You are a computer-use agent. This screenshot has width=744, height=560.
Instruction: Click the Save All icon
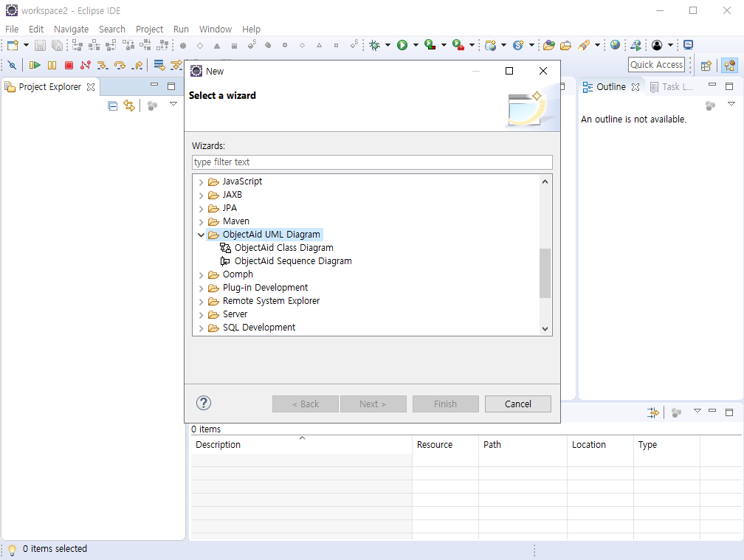click(57, 45)
